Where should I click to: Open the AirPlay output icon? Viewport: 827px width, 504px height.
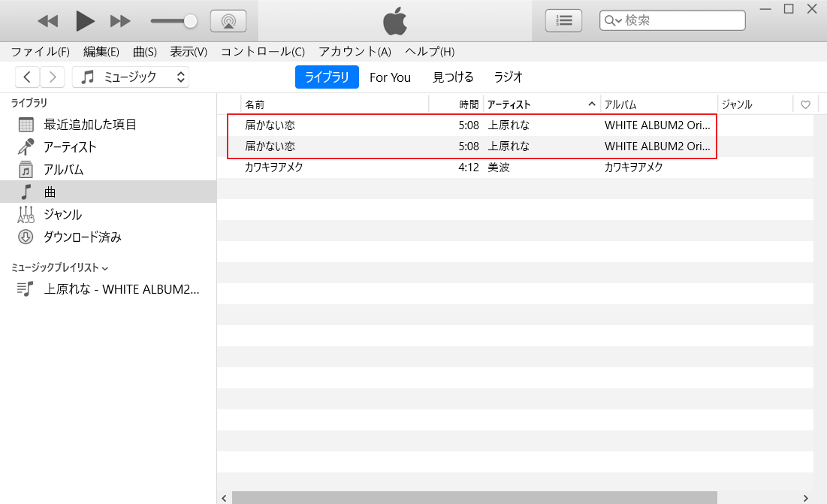tap(228, 21)
